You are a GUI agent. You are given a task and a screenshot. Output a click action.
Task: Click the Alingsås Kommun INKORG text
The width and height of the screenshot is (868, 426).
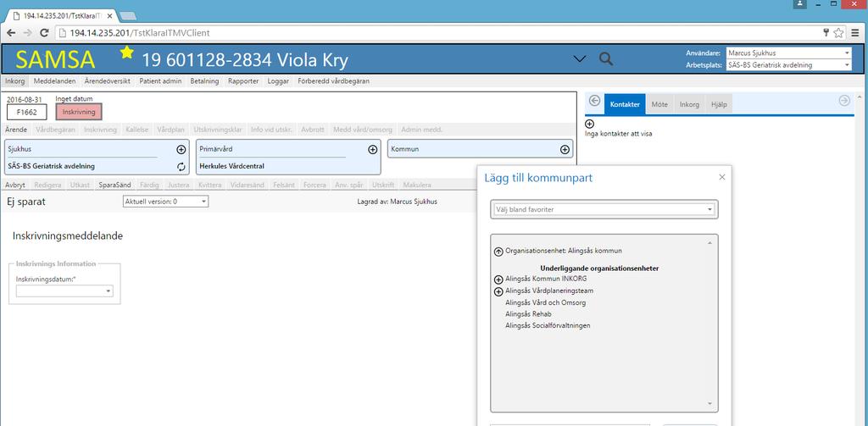[546, 279]
